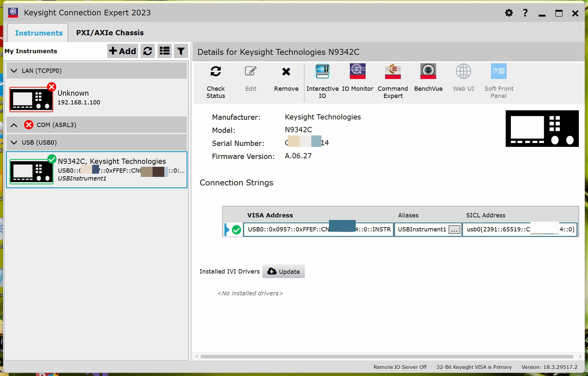588x376 pixels.
Task: Open the Web UI globe icon
Action: [464, 71]
